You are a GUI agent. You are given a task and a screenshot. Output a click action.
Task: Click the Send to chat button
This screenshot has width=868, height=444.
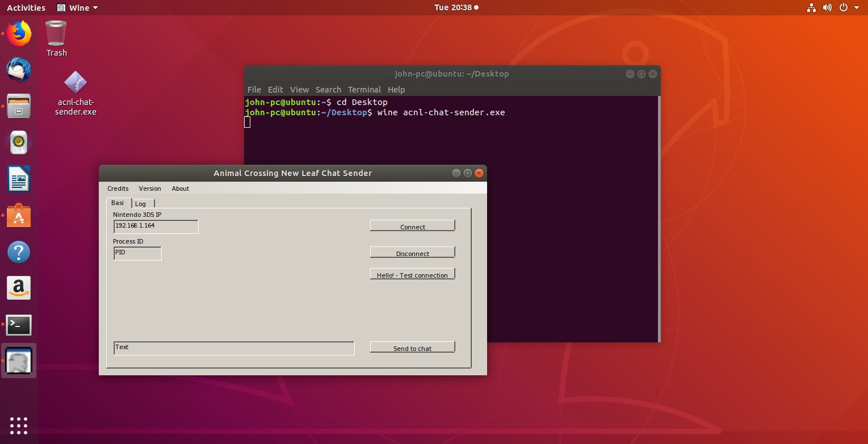(x=413, y=347)
